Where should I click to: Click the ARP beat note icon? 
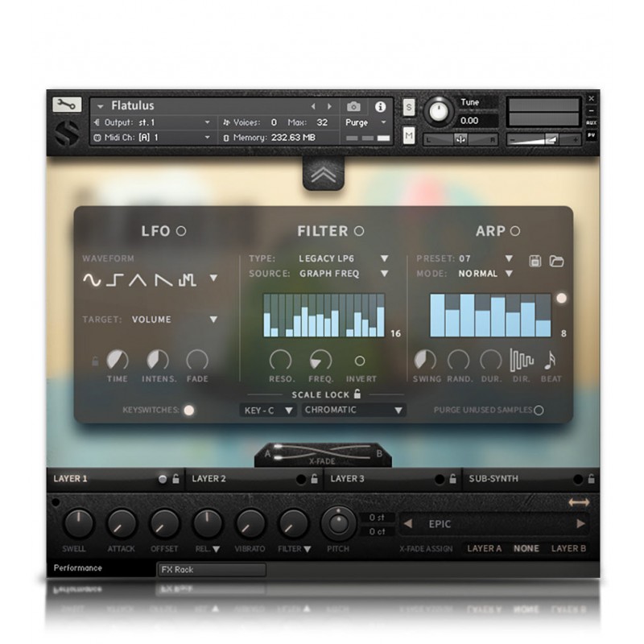click(x=550, y=360)
